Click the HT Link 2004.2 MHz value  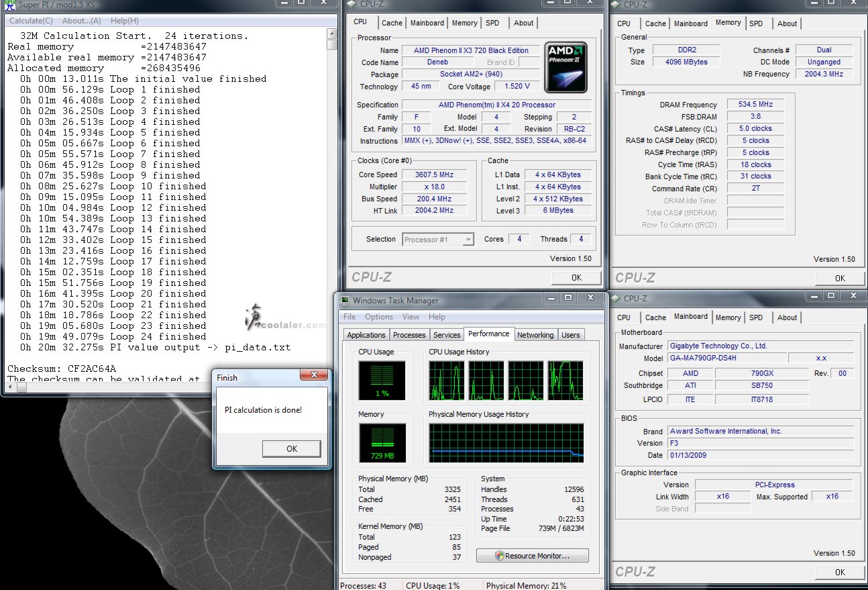coord(434,211)
